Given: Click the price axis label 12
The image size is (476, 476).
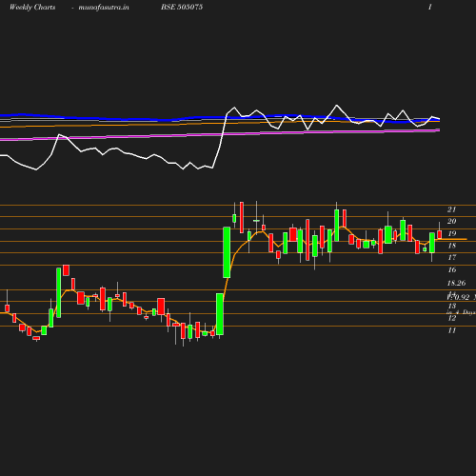Looking at the screenshot, I should pos(451,318).
